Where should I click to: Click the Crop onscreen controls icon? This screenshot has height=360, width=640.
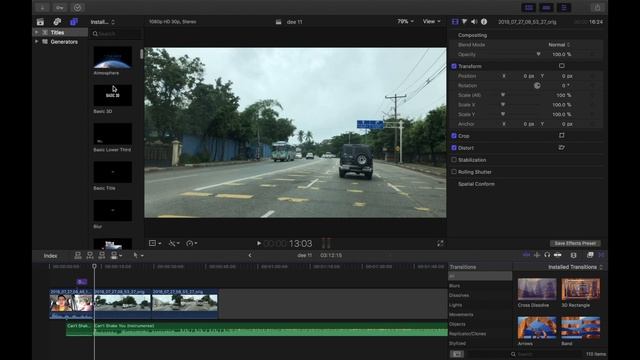(x=562, y=135)
